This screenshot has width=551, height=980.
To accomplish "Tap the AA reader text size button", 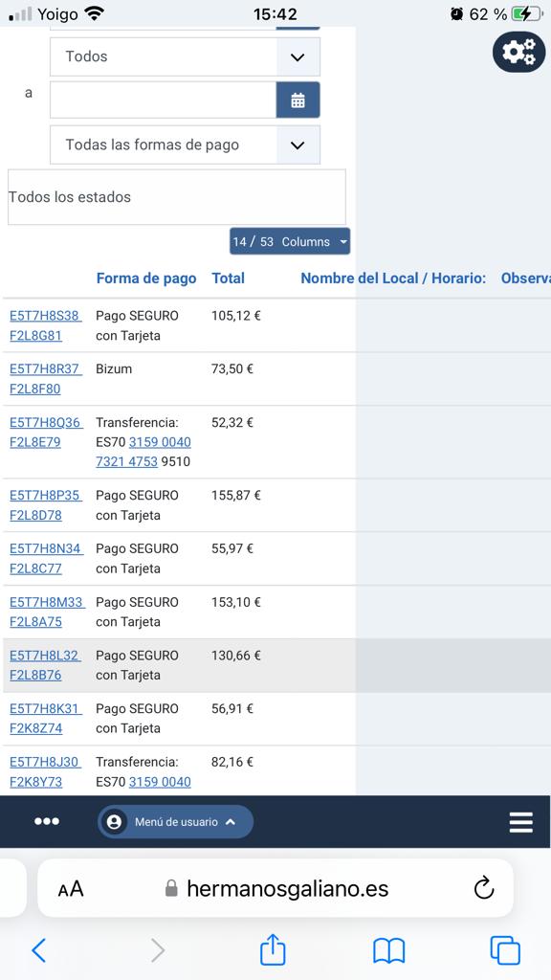I will [71, 889].
